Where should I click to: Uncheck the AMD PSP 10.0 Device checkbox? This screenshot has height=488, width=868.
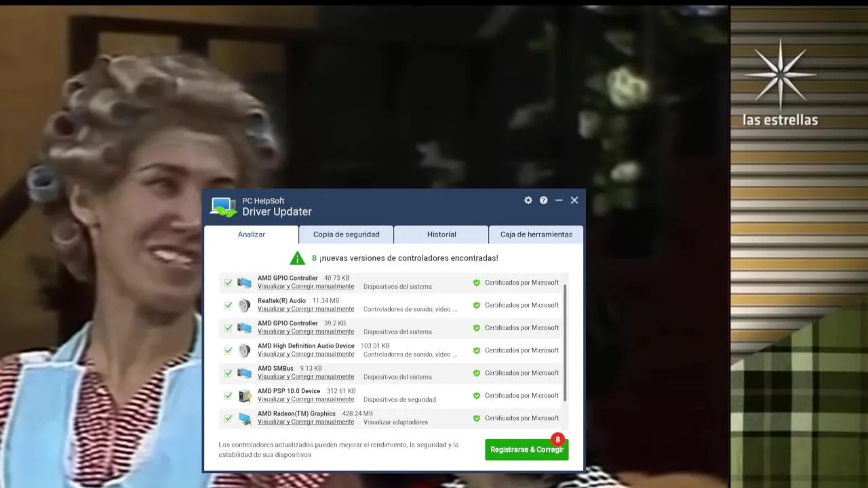(x=228, y=396)
